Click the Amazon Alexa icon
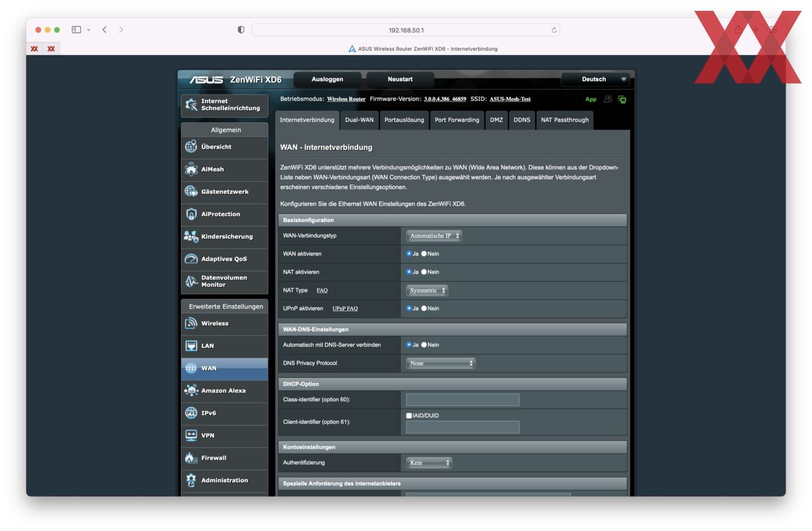The height and width of the screenshot is (531, 812). tap(191, 391)
